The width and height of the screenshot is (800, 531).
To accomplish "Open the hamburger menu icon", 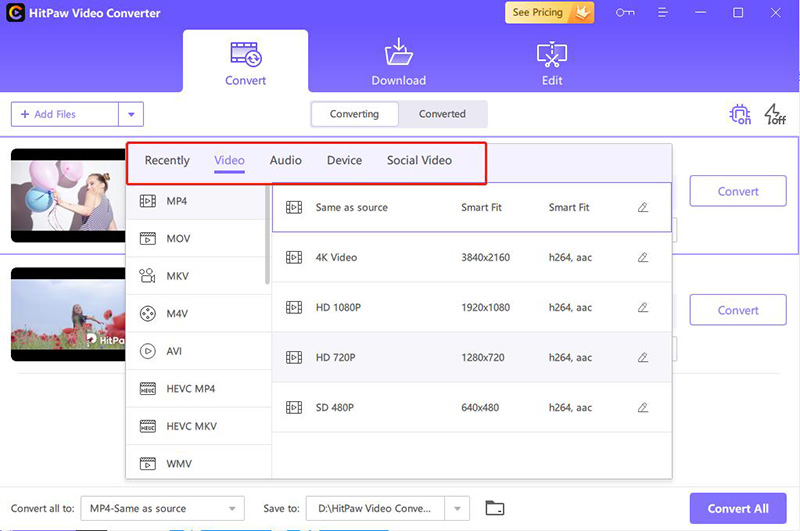I will pyautogui.click(x=662, y=13).
